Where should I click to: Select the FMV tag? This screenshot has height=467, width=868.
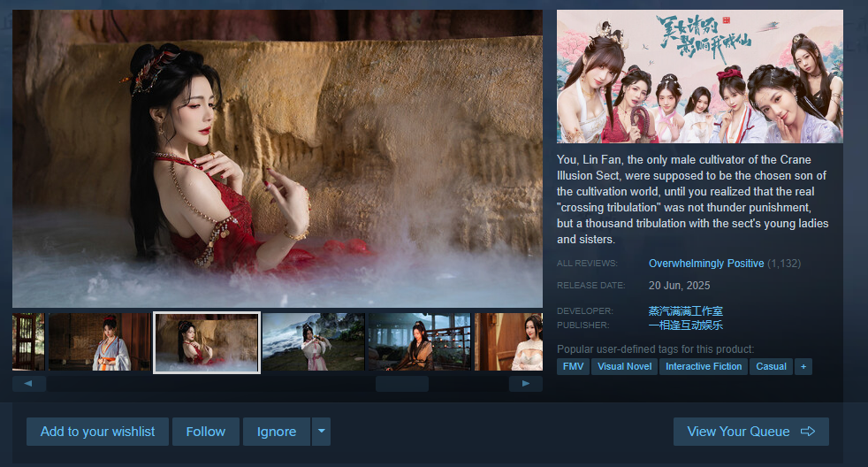(573, 366)
